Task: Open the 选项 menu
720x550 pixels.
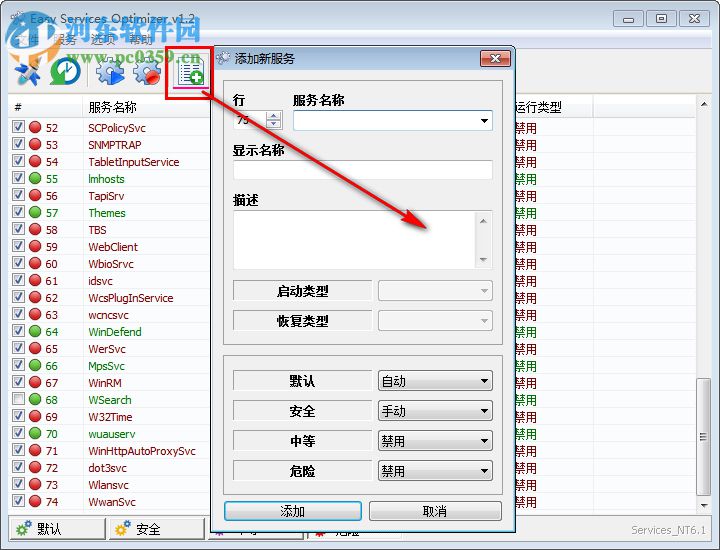Action: [x=102, y=39]
